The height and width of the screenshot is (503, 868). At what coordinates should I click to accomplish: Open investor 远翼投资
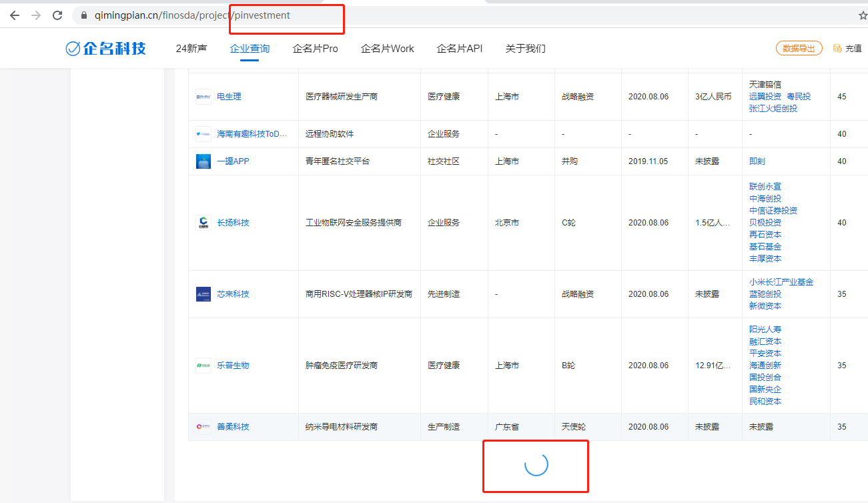765,97
